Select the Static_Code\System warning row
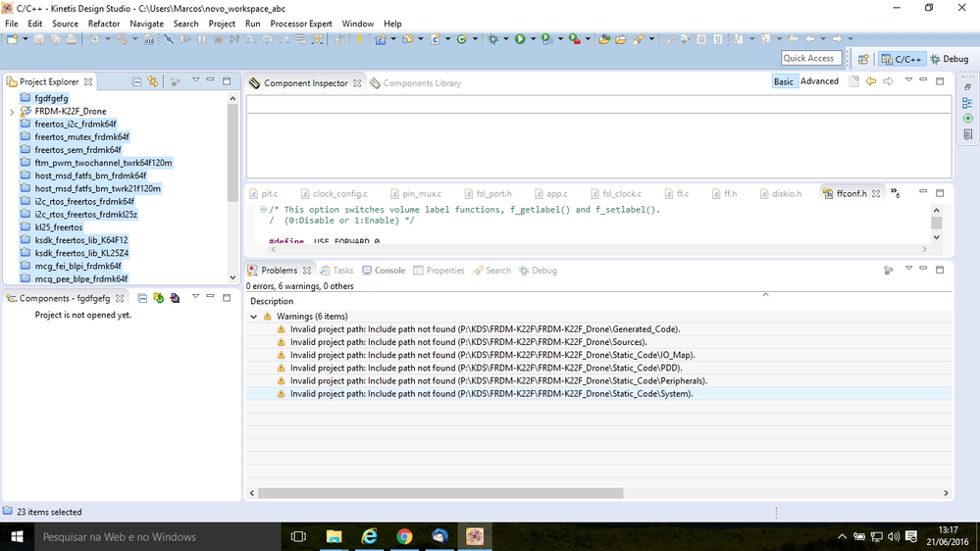The width and height of the screenshot is (980, 551). tap(598, 393)
